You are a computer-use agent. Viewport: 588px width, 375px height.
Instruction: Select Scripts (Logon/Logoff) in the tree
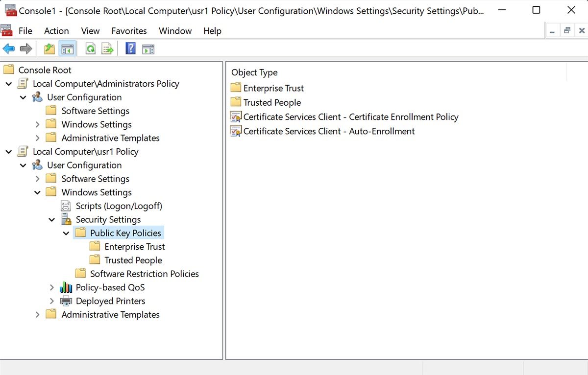(119, 206)
